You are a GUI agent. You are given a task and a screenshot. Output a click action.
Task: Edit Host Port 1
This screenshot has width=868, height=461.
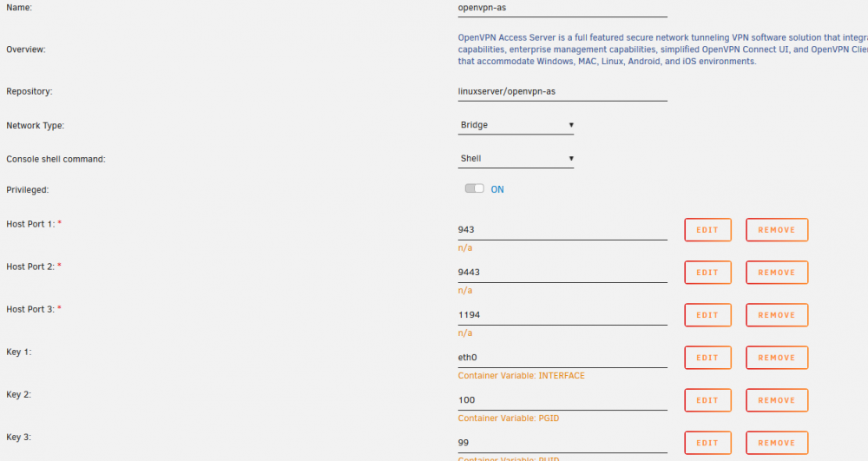[707, 230]
